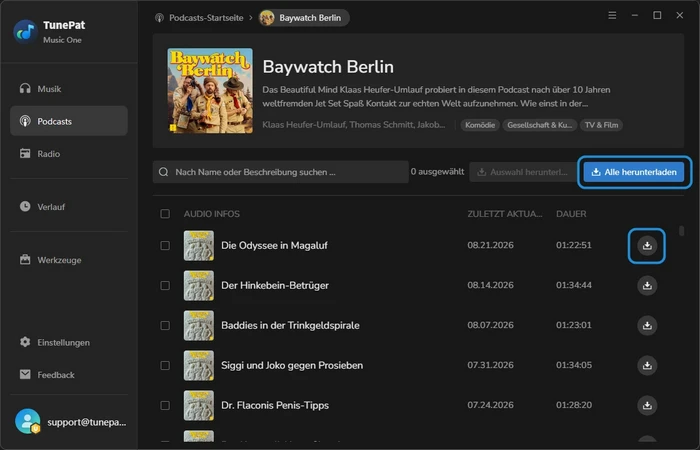Screen dimensions: 700x450
Task: Minimize the TunePat window
Action: [x=634, y=16]
